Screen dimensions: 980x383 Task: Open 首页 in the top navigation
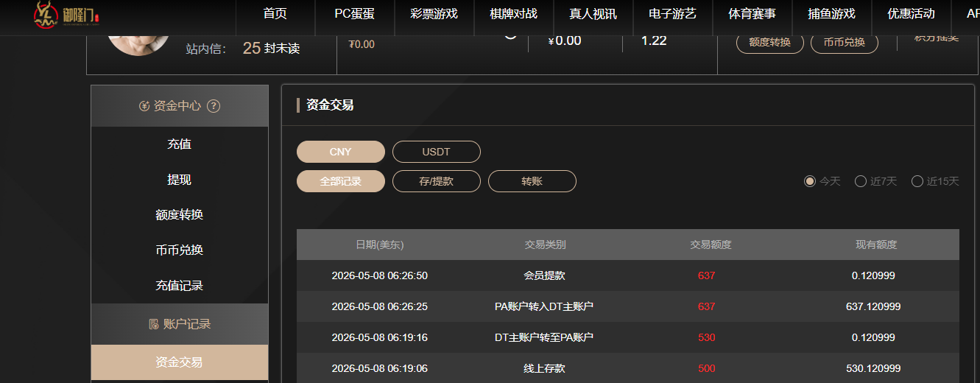tap(275, 14)
